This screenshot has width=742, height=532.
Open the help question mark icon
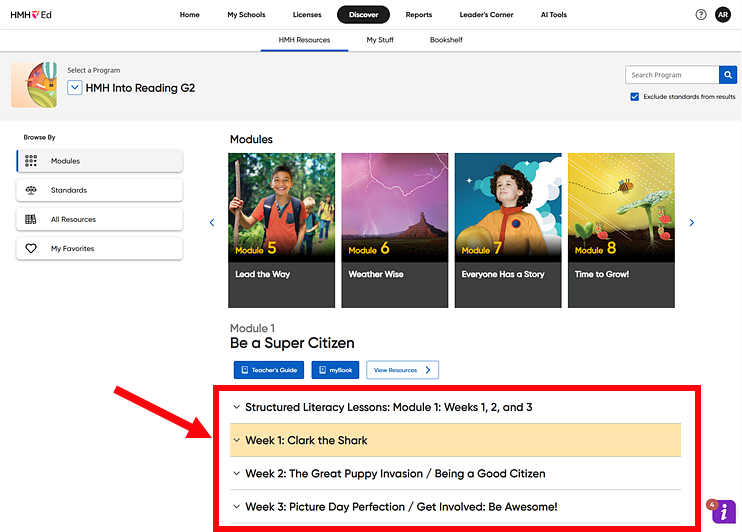(701, 15)
